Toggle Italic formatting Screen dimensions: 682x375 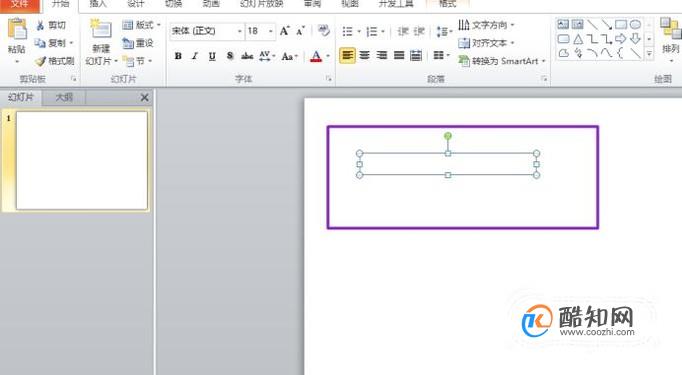point(195,56)
